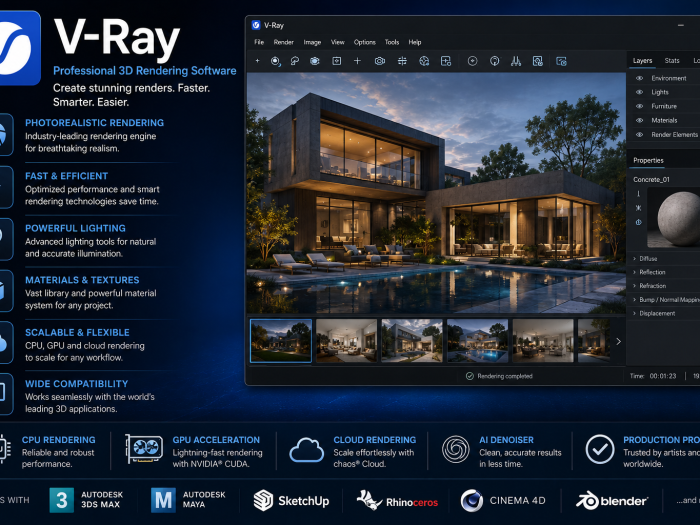Screen dimensions: 700x525
Task: Select the daytime house exterior thumbnail
Action: click(x=412, y=341)
